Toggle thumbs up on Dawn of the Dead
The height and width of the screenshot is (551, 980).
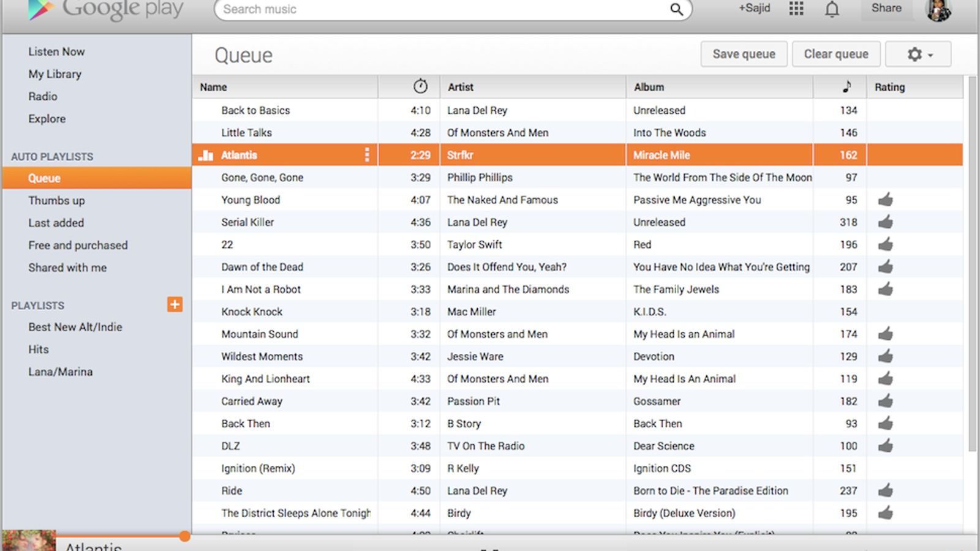(885, 267)
